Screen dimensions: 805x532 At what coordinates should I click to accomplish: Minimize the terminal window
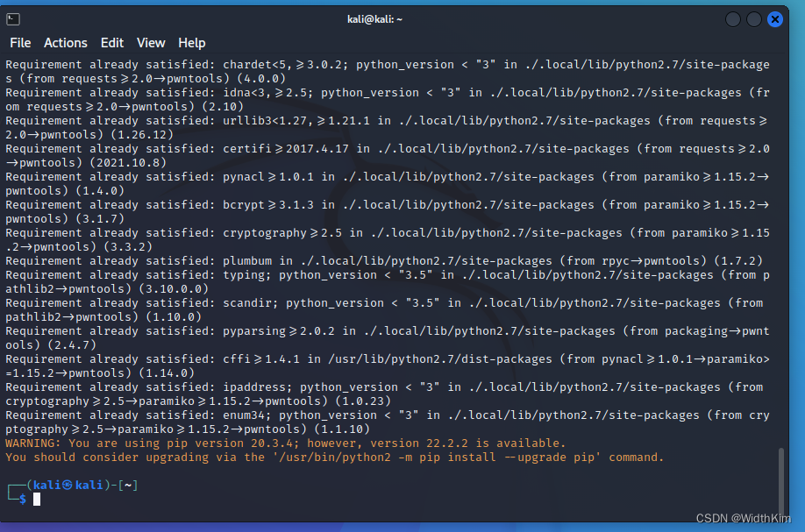pos(732,18)
